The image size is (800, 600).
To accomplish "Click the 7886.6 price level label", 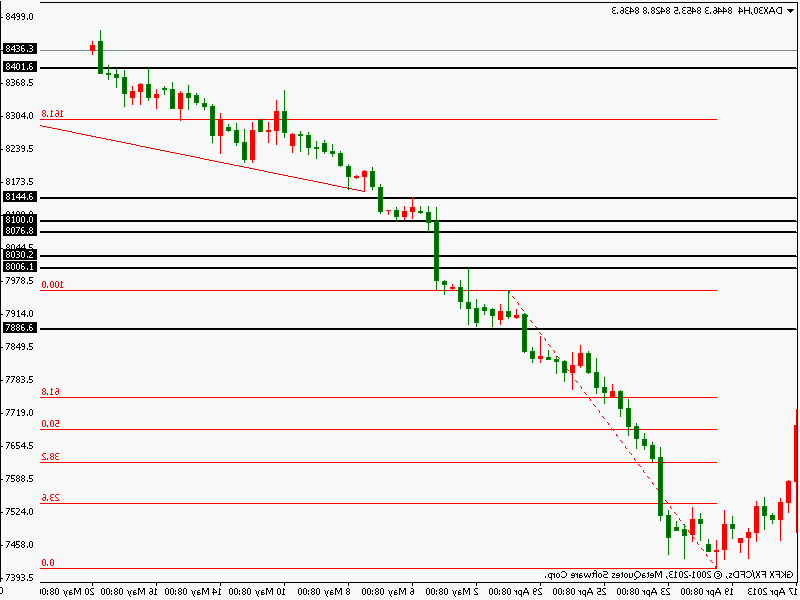I will pyautogui.click(x=19, y=328).
